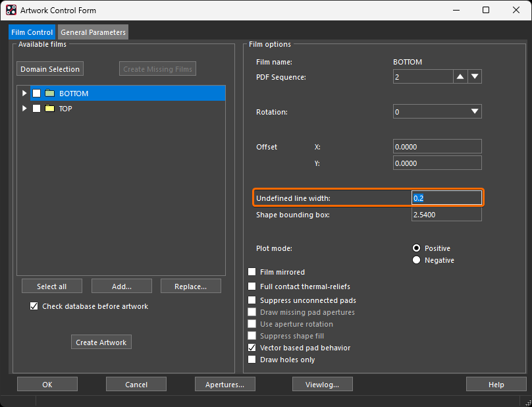Image resolution: width=532 pixels, height=407 pixels.
Task: Click the Shape bounding box field
Action: coord(437,215)
